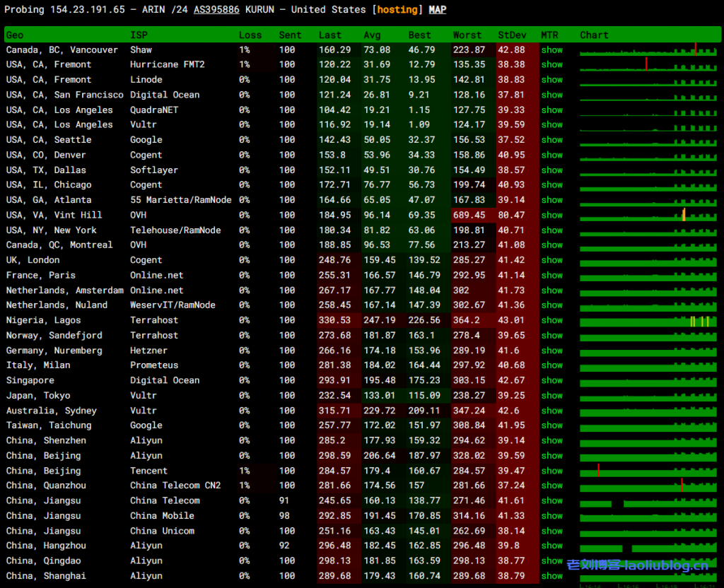
Task: Open the AS395886 link in header
Action: (216, 10)
